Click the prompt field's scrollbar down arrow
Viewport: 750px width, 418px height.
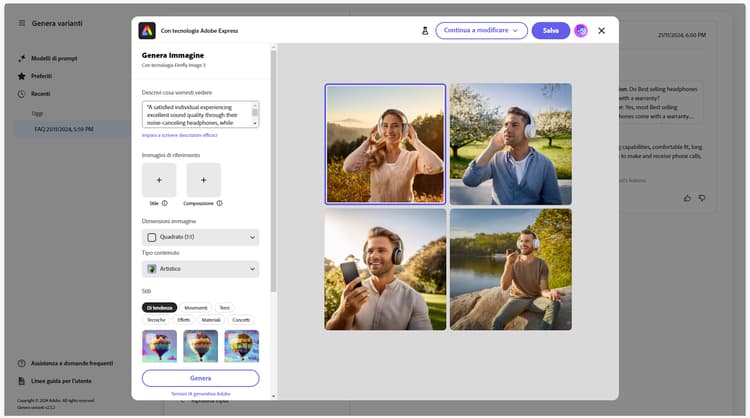click(254, 123)
